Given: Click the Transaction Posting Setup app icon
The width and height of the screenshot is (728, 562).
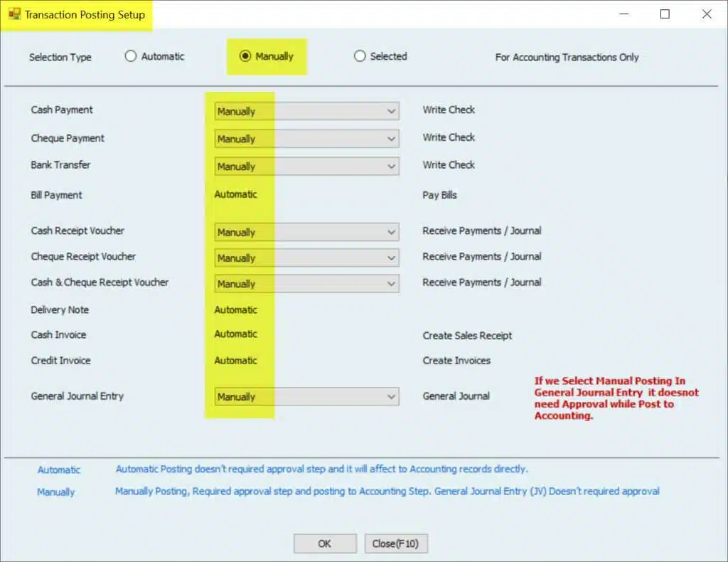Looking at the screenshot, I should (x=14, y=14).
